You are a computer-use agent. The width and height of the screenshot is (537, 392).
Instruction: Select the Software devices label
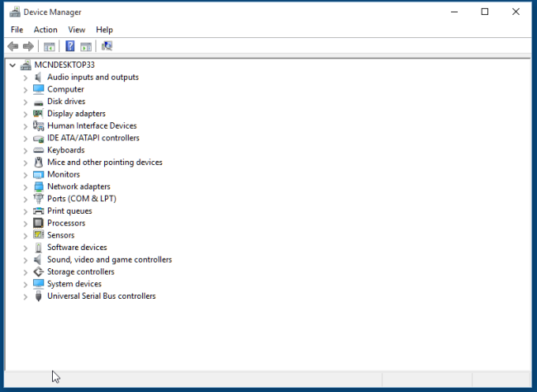click(x=77, y=248)
